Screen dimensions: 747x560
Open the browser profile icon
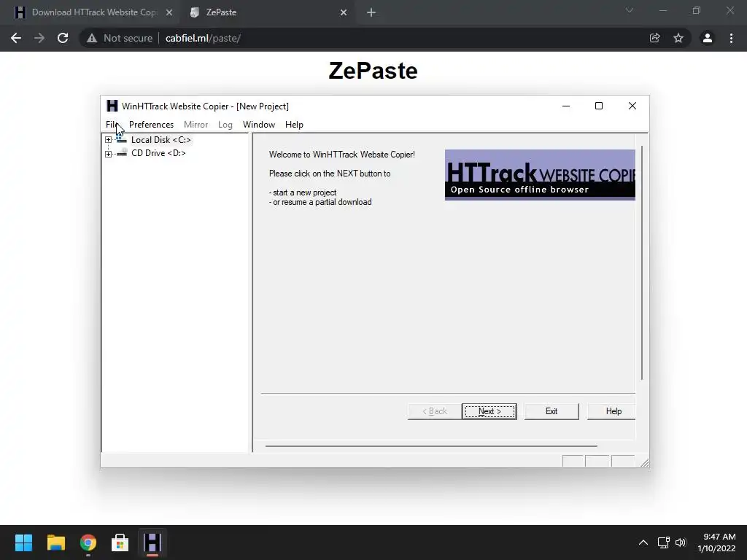[x=708, y=38]
